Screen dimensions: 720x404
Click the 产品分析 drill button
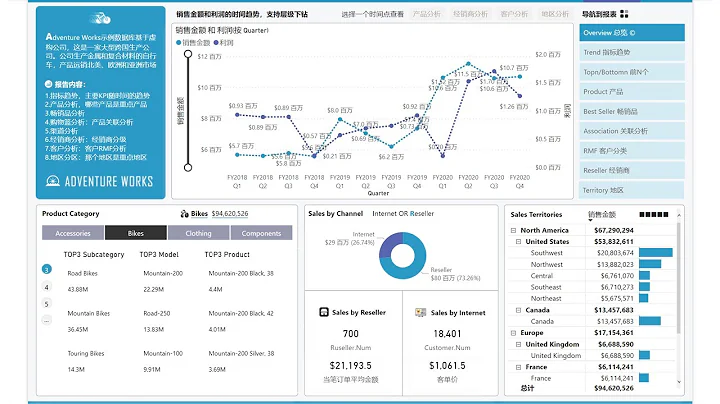click(427, 14)
